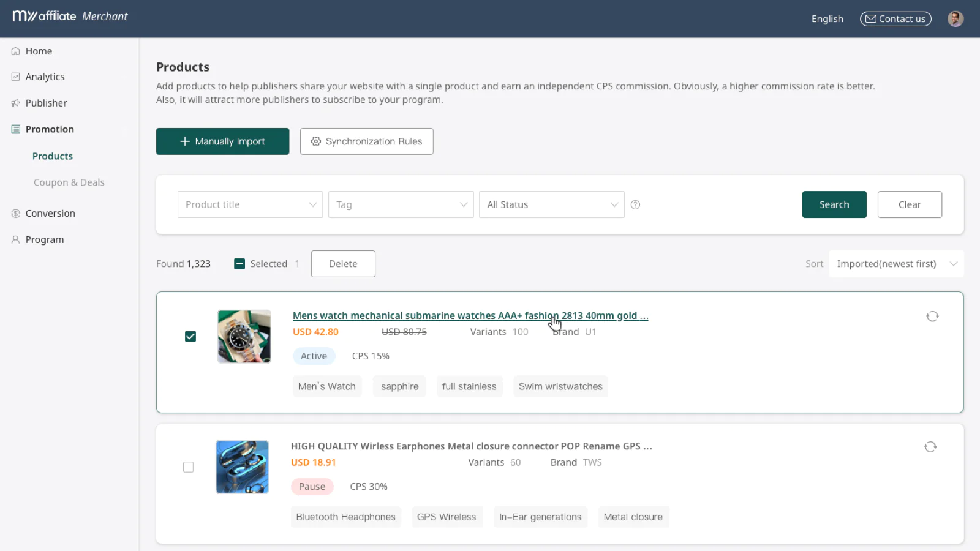Open the user profile avatar
Viewport: 980px width, 551px height.
[955, 19]
